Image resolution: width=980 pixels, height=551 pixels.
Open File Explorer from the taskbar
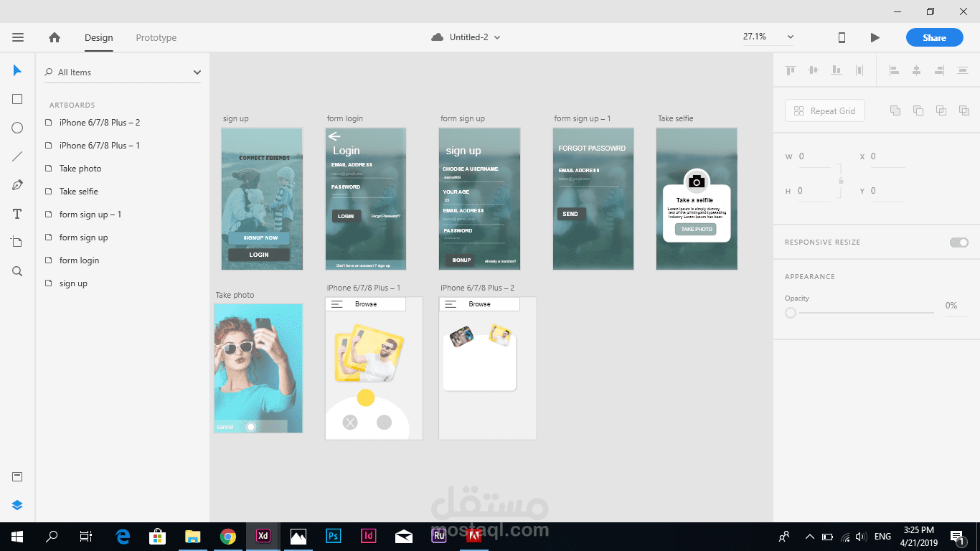coord(193,536)
